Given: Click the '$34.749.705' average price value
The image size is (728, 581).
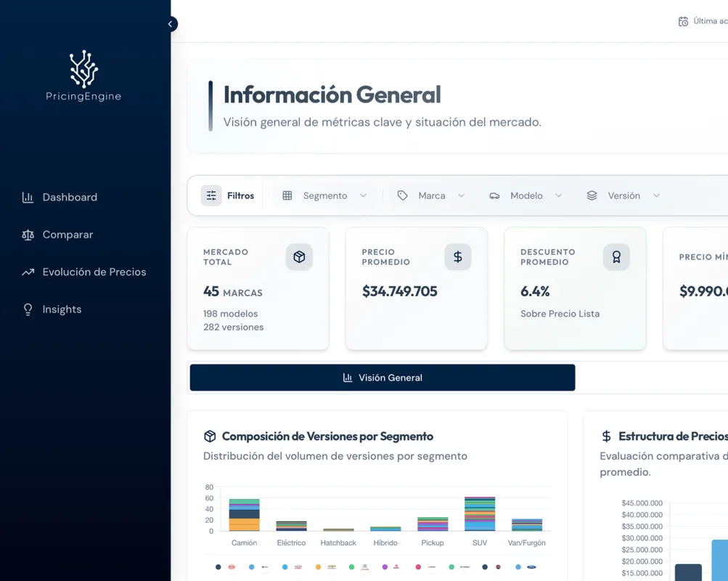Looking at the screenshot, I should (x=400, y=292).
